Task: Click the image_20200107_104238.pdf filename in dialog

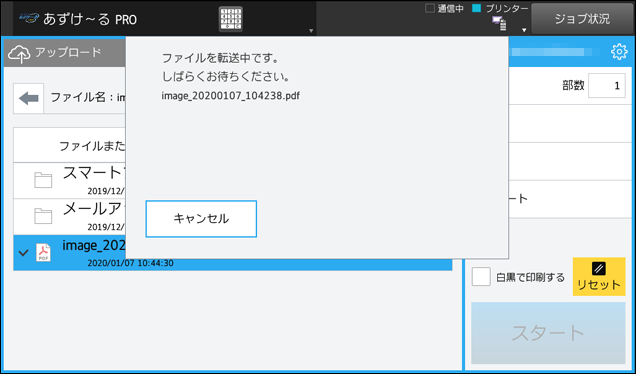Action: click(231, 96)
